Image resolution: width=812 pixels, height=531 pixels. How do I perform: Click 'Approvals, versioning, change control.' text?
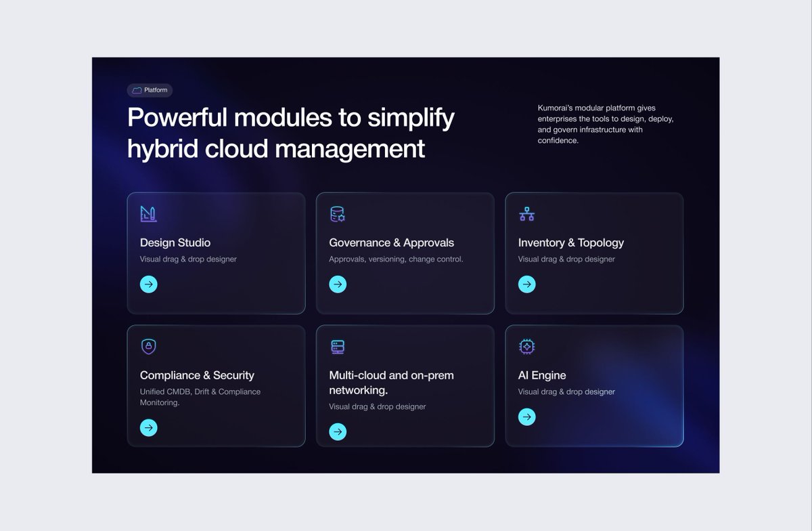click(x=396, y=259)
